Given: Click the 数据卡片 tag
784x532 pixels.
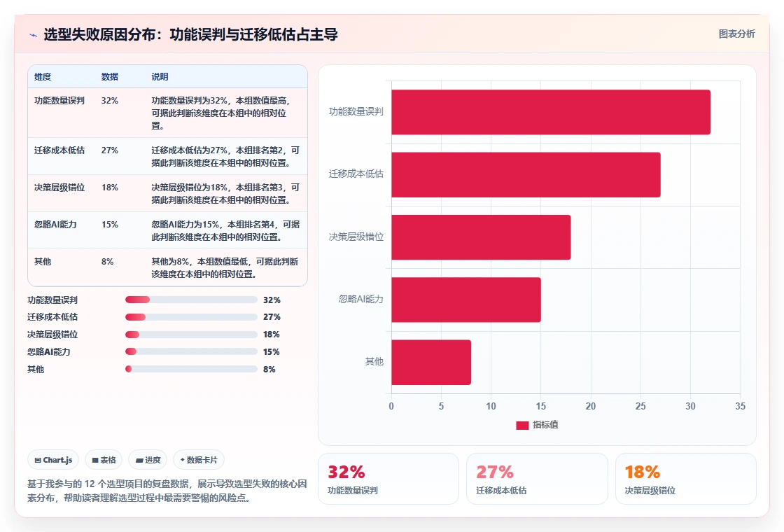Looking at the screenshot, I should (x=199, y=460).
